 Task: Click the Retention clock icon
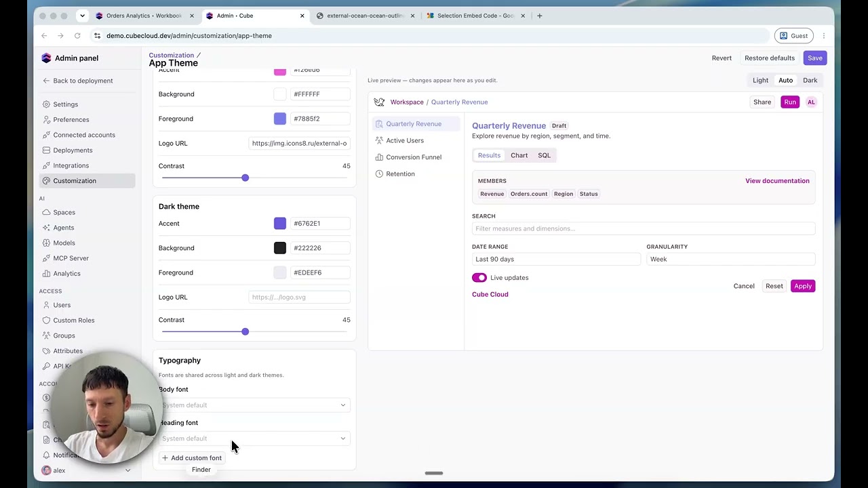(x=379, y=174)
